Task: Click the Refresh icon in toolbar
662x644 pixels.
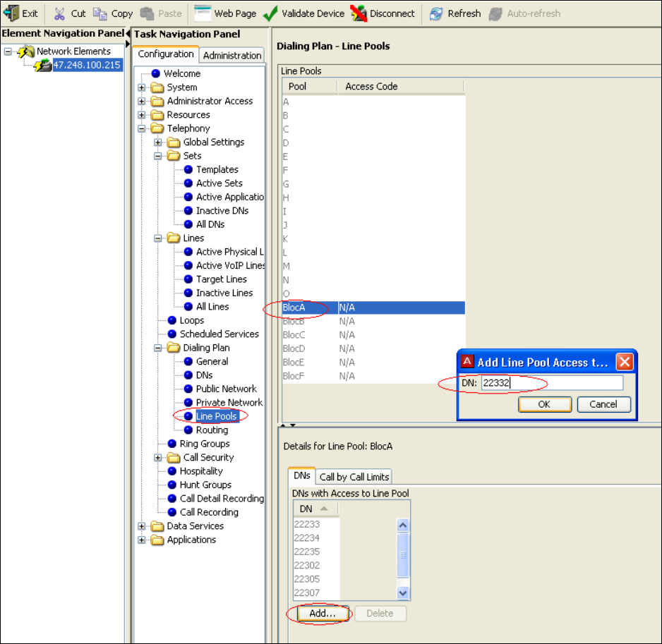Action: pyautogui.click(x=437, y=13)
